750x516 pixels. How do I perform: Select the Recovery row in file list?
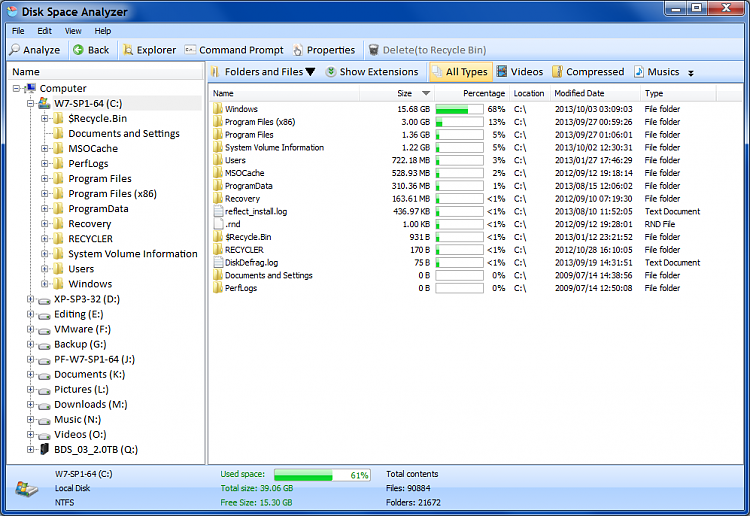point(462,198)
